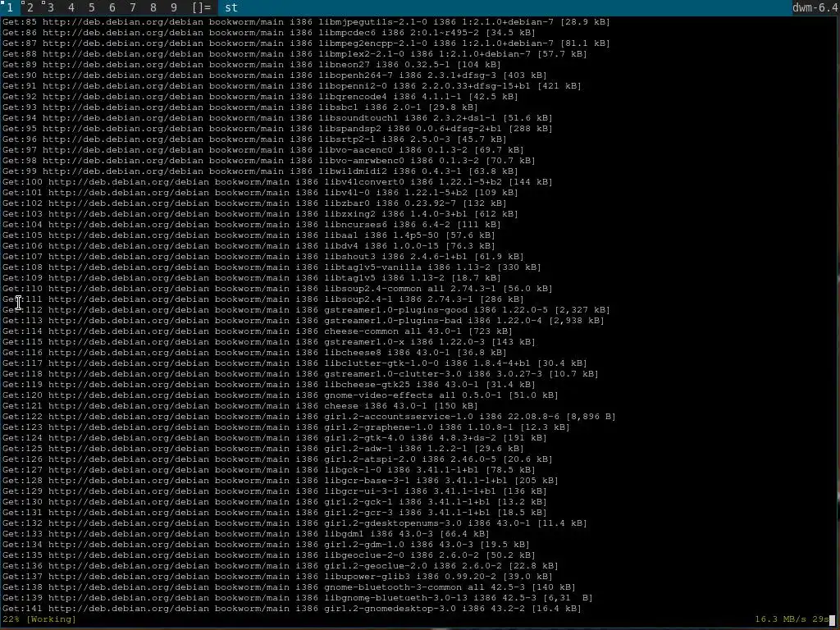Click the libvo-amrwbenc0 package name
The image size is (840, 630).
[362, 161]
